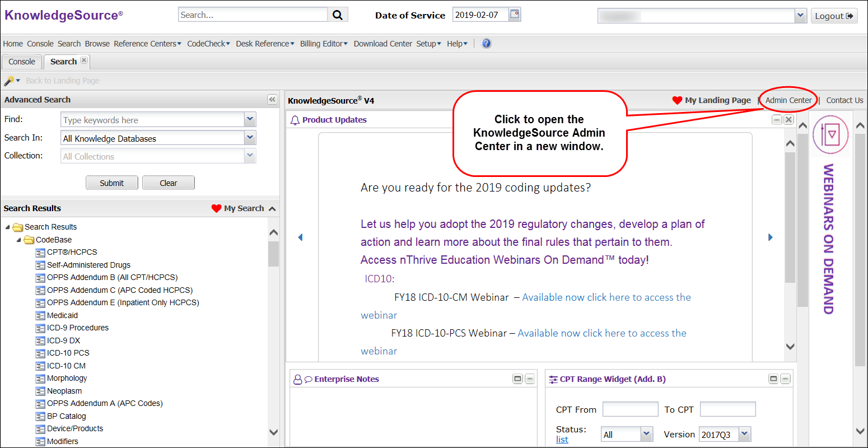Collapse the Advanced Search panel with double-arrow icon
The width and height of the screenshot is (868, 448).
272,100
